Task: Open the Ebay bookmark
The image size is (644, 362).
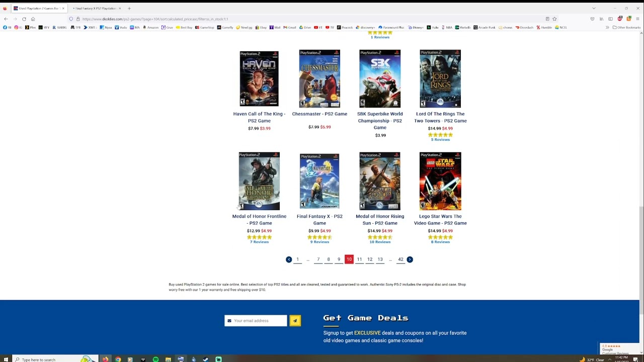Action: click(261, 27)
